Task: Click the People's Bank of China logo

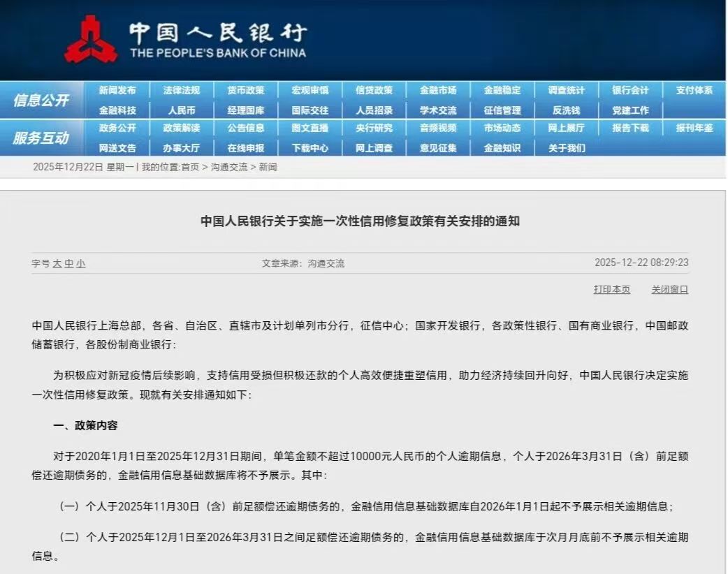Action: pos(91,39)
